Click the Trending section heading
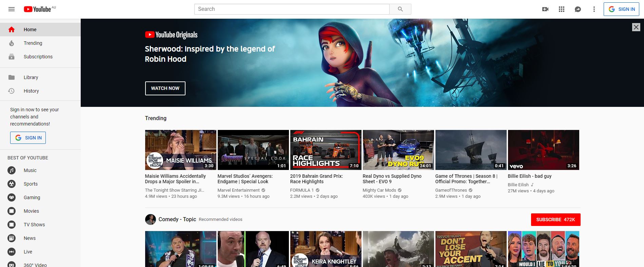This screenshot has width=644, height=267. pos(156,118)
